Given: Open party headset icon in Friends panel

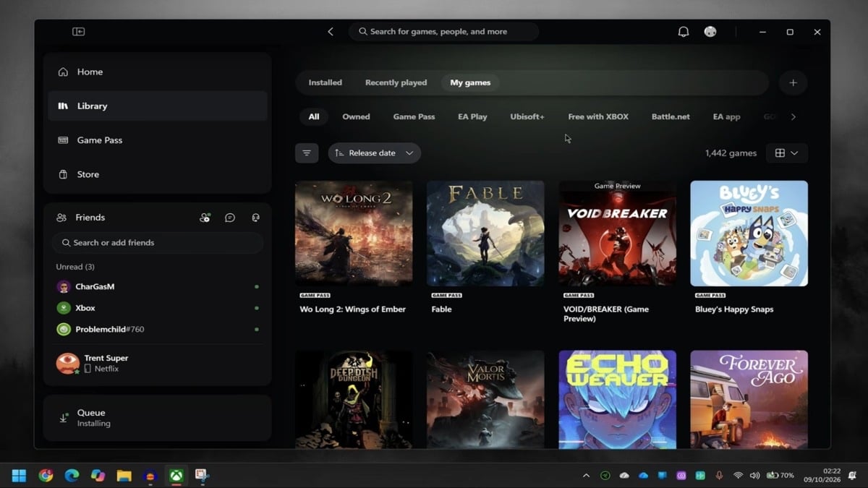Looking at the screenshot, I should [255, 218].
